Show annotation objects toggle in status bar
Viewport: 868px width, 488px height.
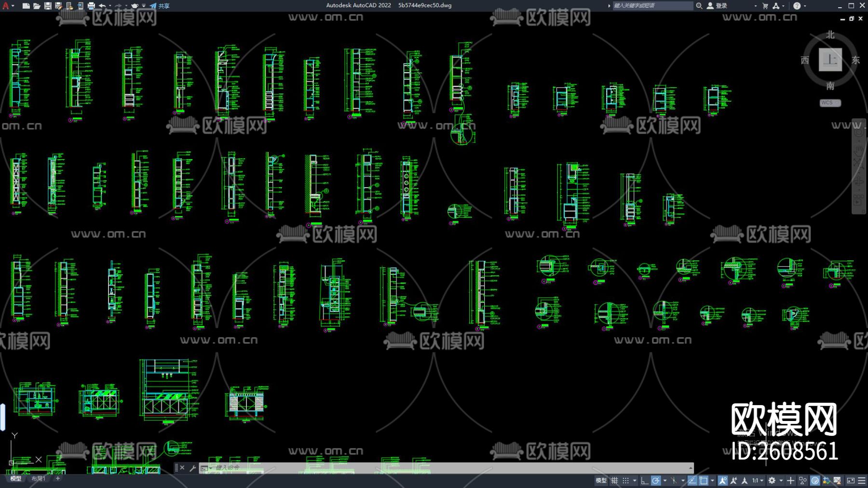pos(723,481)
